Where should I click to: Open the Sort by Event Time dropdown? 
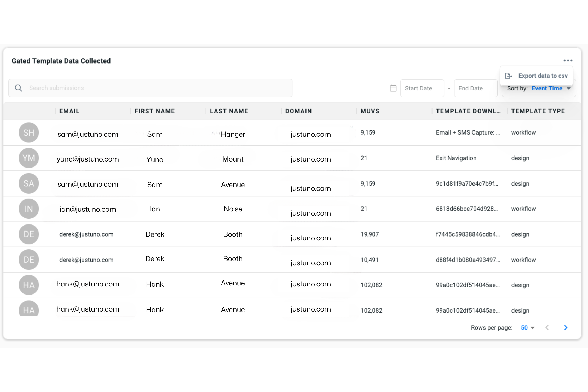[x=547, y=88]
